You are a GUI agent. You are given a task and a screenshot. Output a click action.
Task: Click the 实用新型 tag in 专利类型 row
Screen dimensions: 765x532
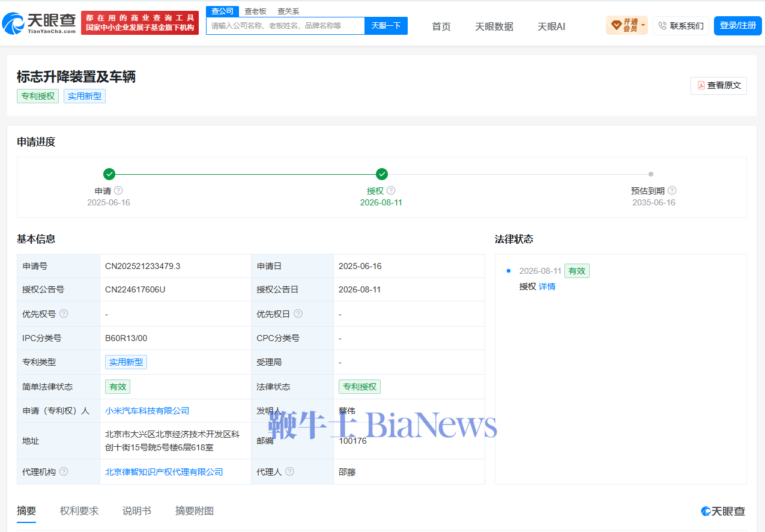pyautogui.click(x=126, y=362)
